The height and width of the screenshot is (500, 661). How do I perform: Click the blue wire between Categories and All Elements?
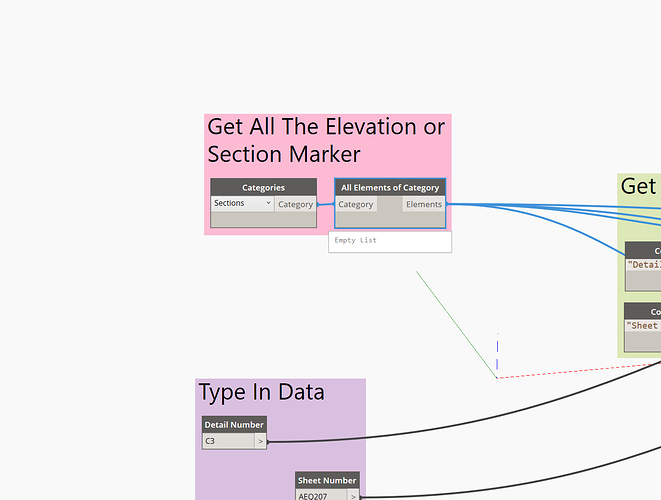coord(326,204)
